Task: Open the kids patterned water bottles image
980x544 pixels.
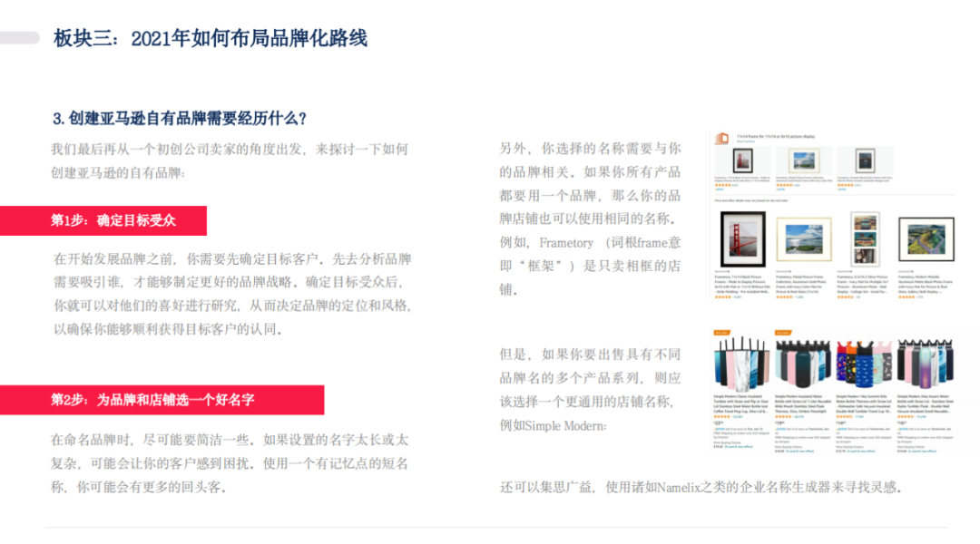Action: coord(865,364)
